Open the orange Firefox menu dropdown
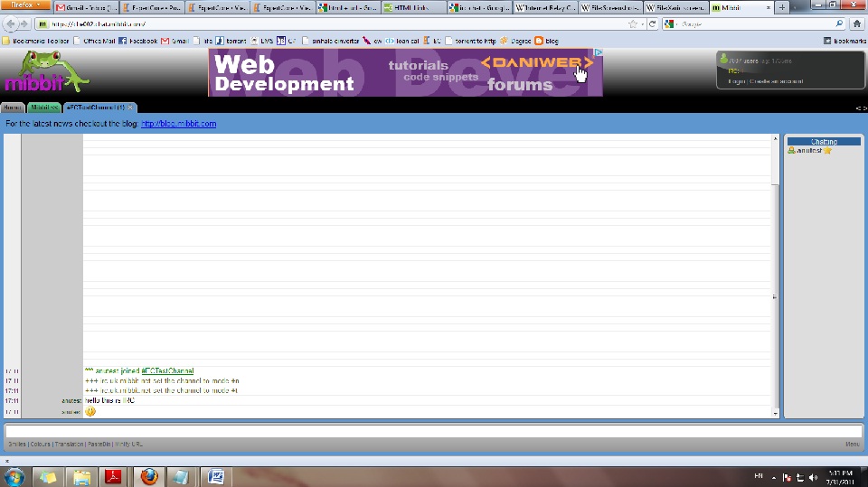This screenshot has height=487, width=868. click(25, 6)
